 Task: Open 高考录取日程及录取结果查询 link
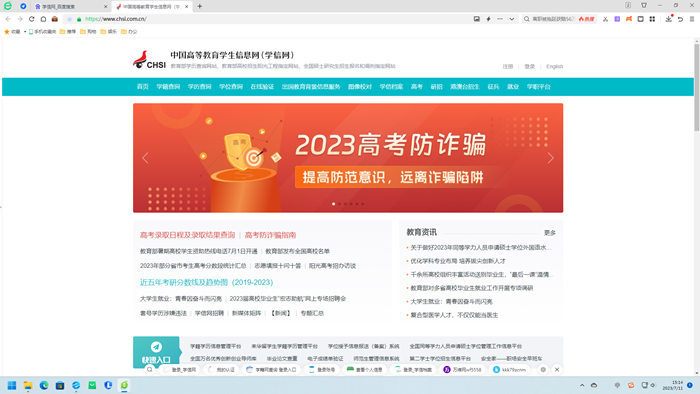click(x=188, y=235)
